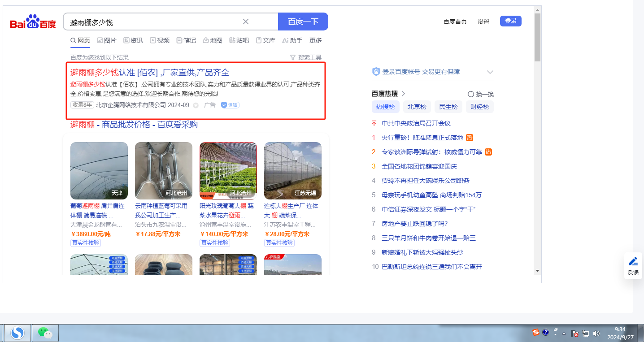Image resolution: width=644 pixels, height=342 pixels.
Task: Open hot search item 全国各地花团锦簇喜迎国庆
Action: (x=419, y=166)
